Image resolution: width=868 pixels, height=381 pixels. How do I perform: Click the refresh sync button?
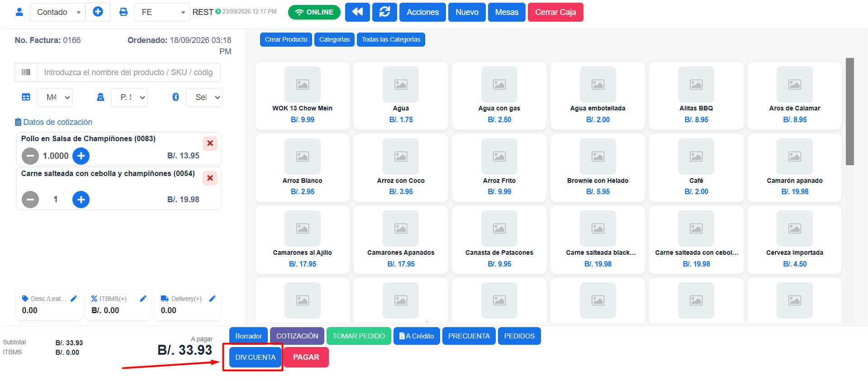pyautogui.click(x=384, y=12)
